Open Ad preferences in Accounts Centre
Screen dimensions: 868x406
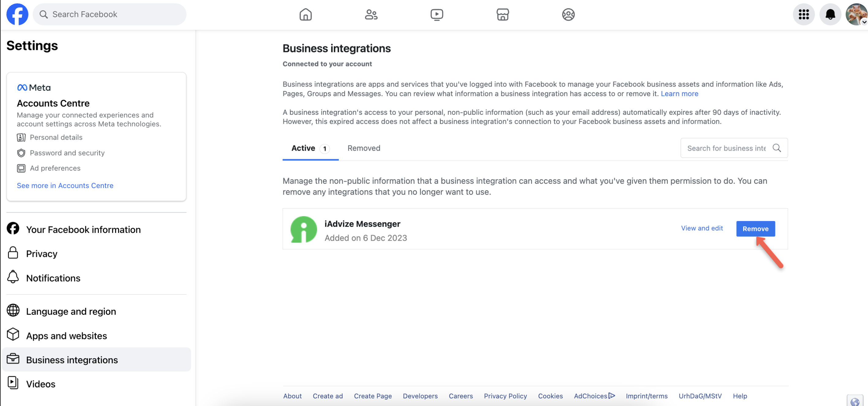55,168
